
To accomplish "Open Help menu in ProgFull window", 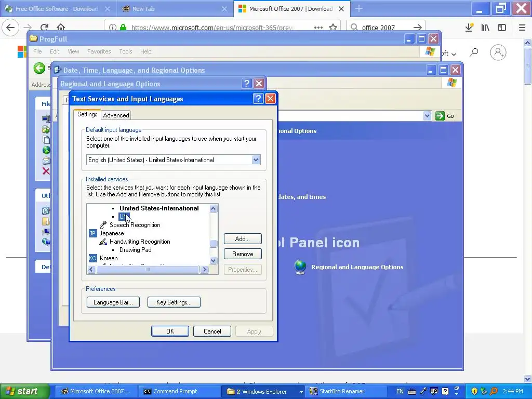I will [145, 51].
